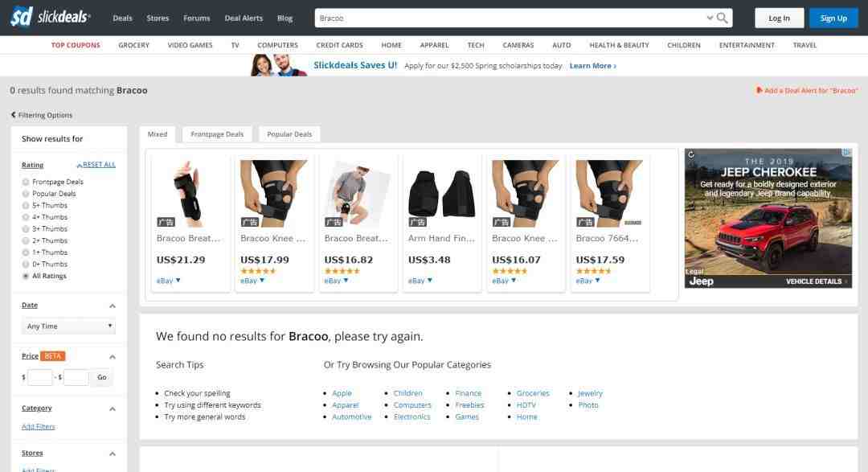Click the ad info icon on Jeep banner
Screen dimensions: 868x472
click(x=846, y=154)
